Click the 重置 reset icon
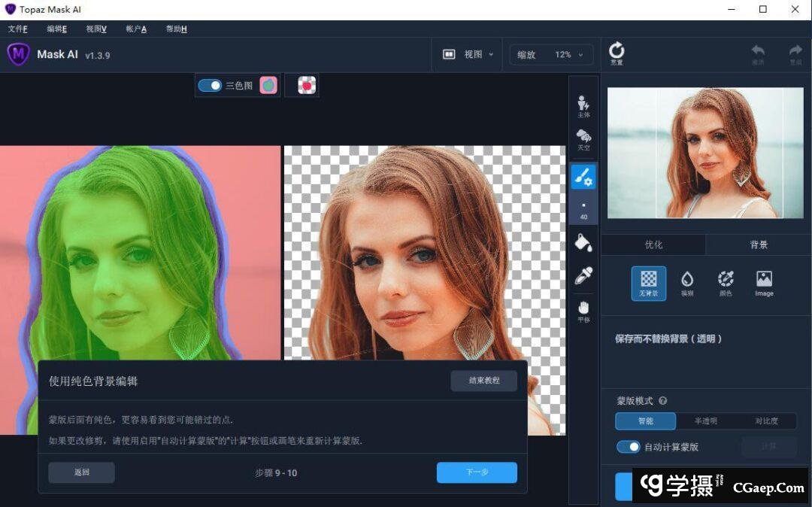This screenshot has height=507, width=812. [617, 53]
